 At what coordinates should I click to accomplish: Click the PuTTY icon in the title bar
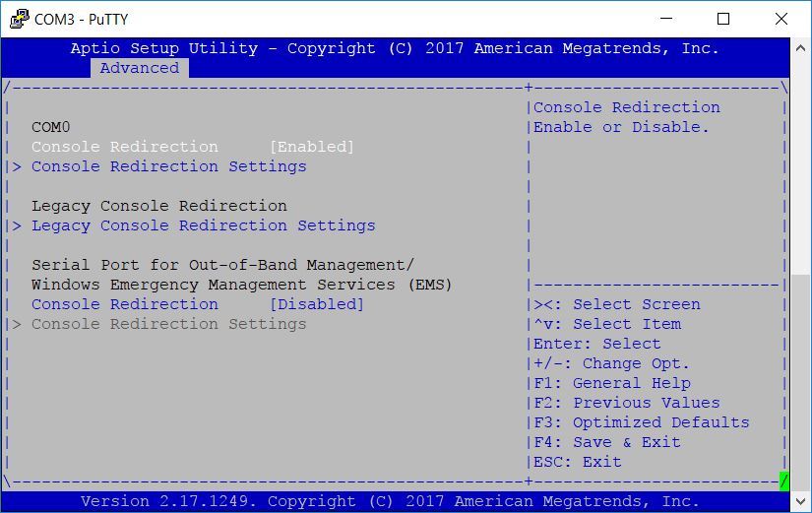pyautogui.click(x=19, y=19)
